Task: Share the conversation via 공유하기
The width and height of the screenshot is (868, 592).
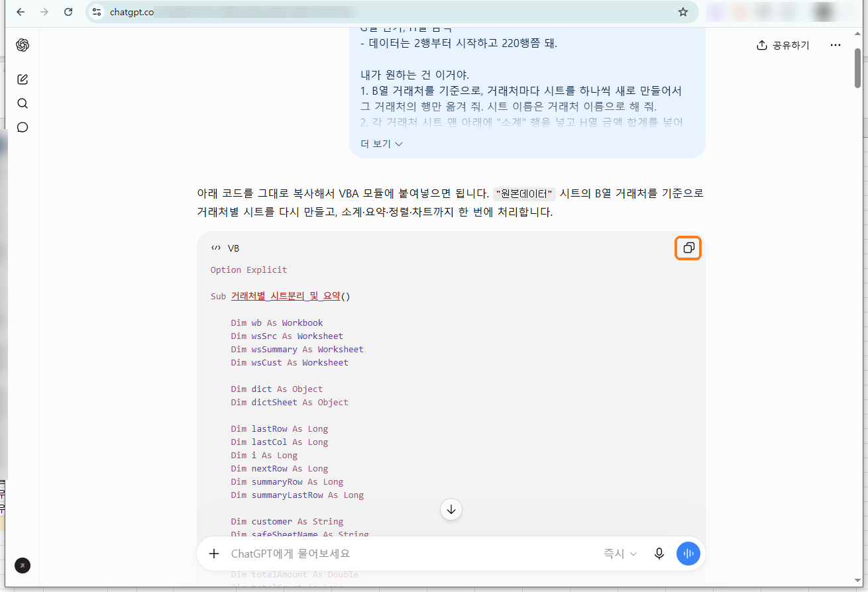Action: tap(783, 46)
